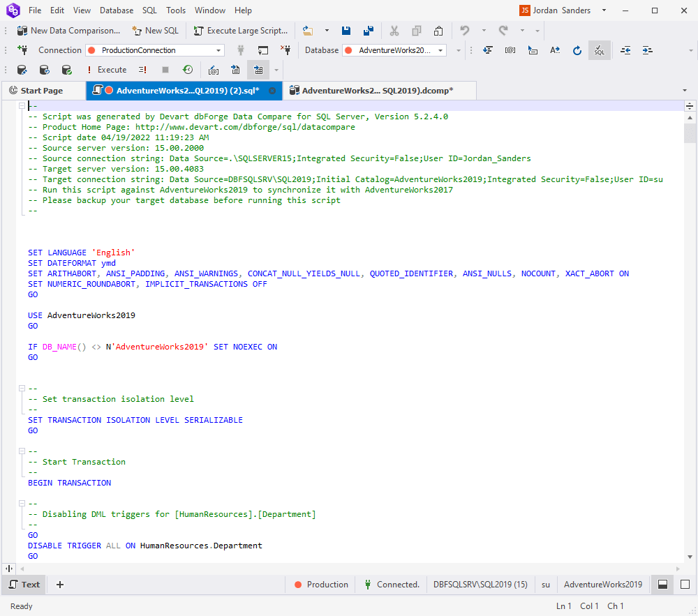The width and height of the screenshot is (698, 616).
Task: Click the Refresh icon near the Database selector
Action: pyautogui.click(x=577, y=50)
